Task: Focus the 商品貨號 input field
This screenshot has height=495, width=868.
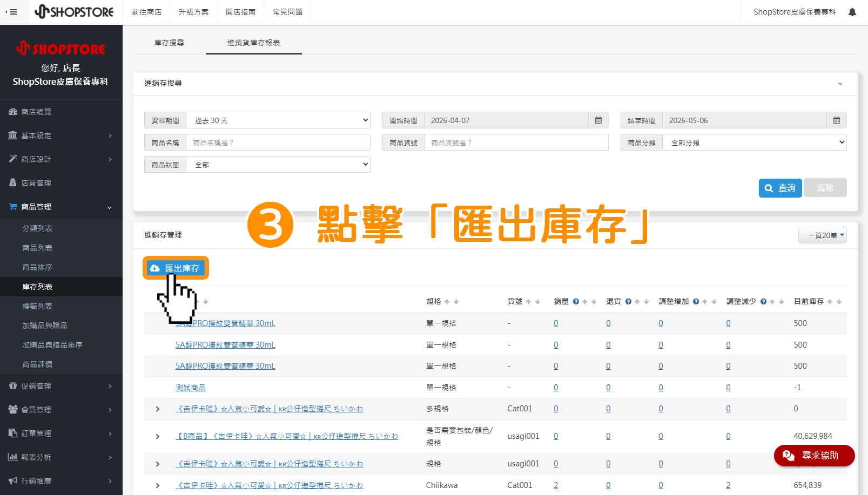Action: (516, 143)
